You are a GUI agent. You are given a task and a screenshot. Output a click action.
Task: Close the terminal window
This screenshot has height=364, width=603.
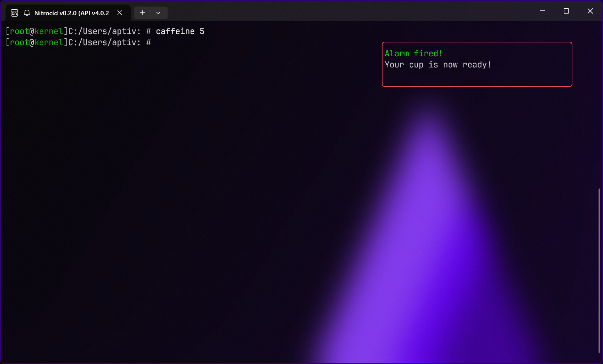pos(590,11)
